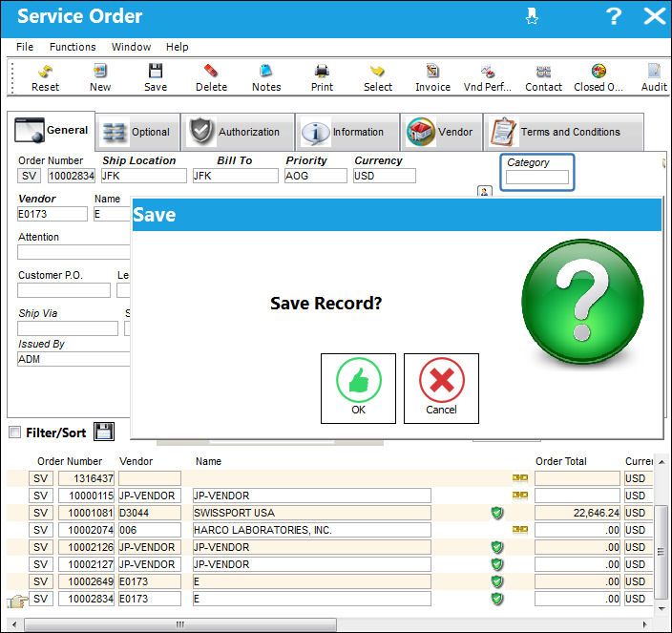Open the Vnd Perf toolbar icon

(488, 72)
